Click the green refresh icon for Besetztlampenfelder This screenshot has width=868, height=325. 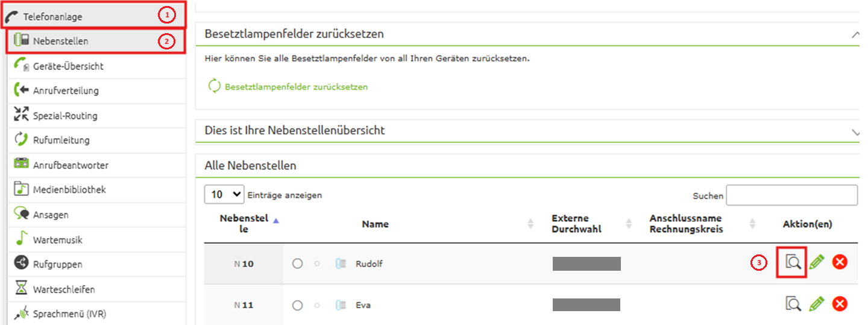(214, 86)
